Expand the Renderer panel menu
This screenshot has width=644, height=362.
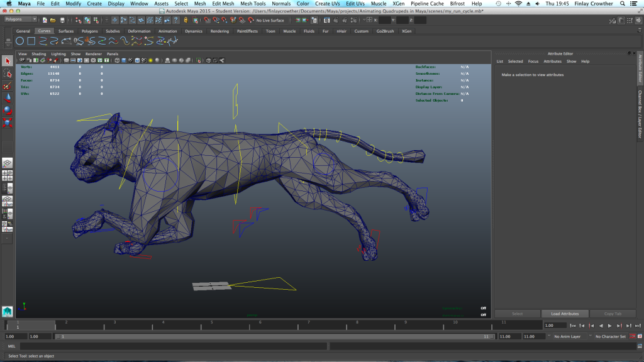93,54
